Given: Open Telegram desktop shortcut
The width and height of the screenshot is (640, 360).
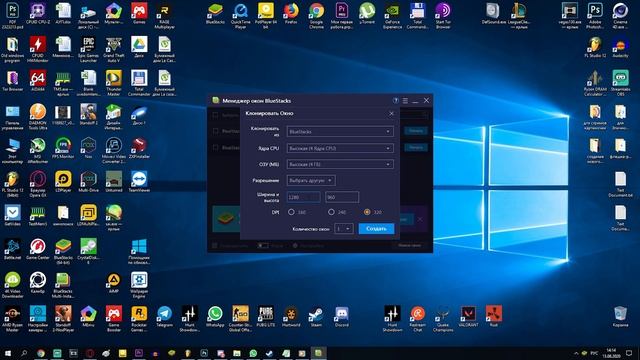Looking at the screenshot, I should point(164,317).
